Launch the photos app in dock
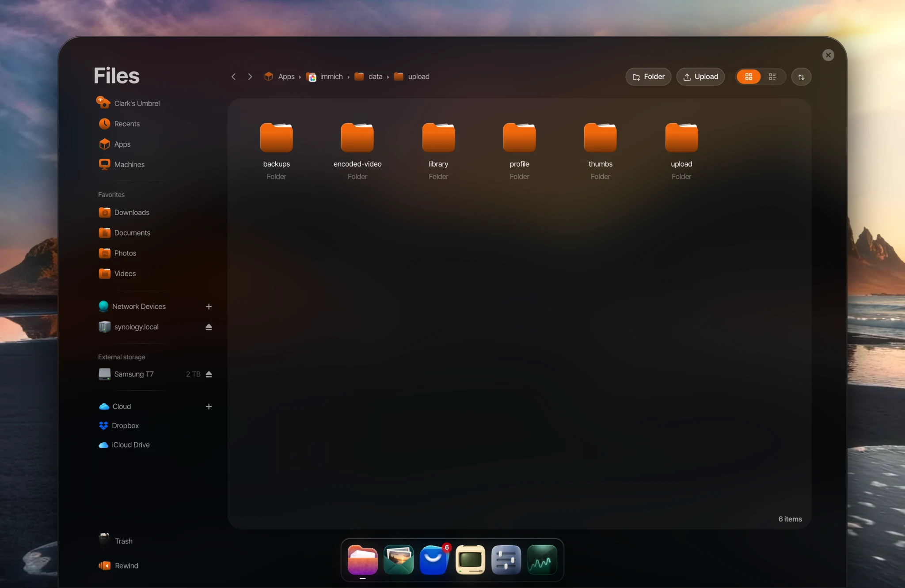Screen dimensions: 905x588 pos(399,560)
